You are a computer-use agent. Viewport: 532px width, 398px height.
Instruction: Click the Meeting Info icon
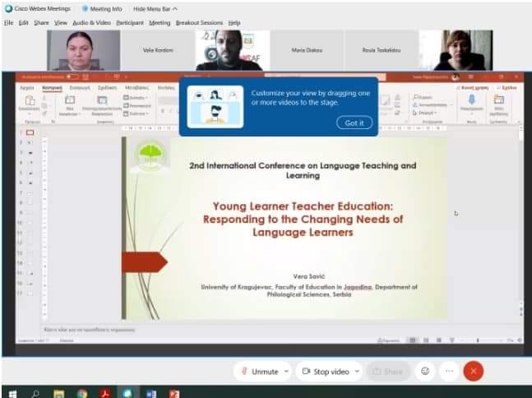(86, 9)
